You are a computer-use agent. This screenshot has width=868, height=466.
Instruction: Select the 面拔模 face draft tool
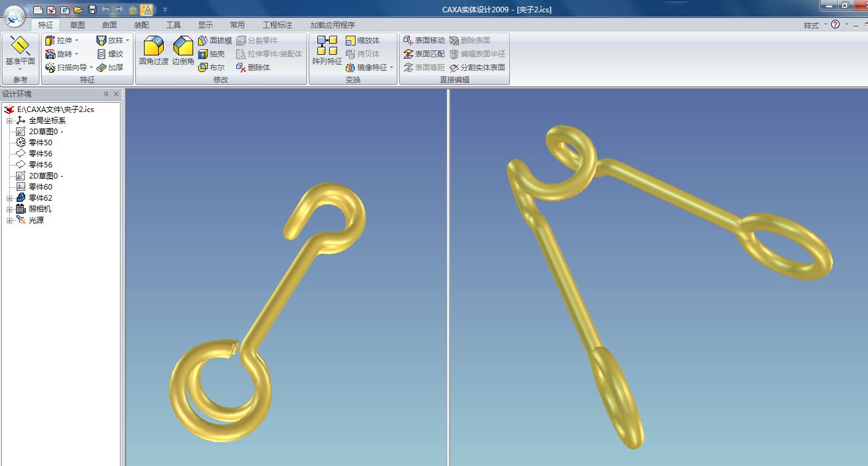[x=215, y=41]
